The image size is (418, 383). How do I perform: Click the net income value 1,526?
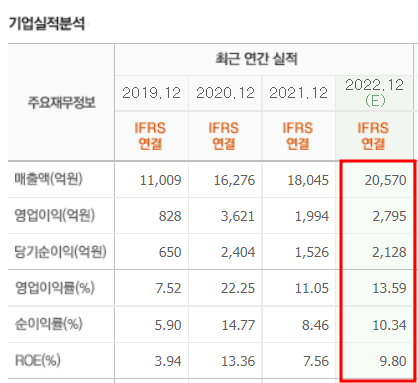[312, 252]
